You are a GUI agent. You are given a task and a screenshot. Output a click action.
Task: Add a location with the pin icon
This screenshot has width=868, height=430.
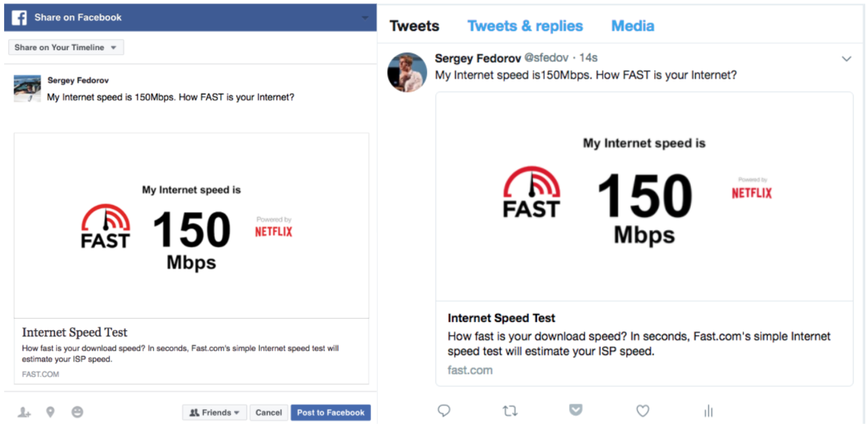(50, 412)
